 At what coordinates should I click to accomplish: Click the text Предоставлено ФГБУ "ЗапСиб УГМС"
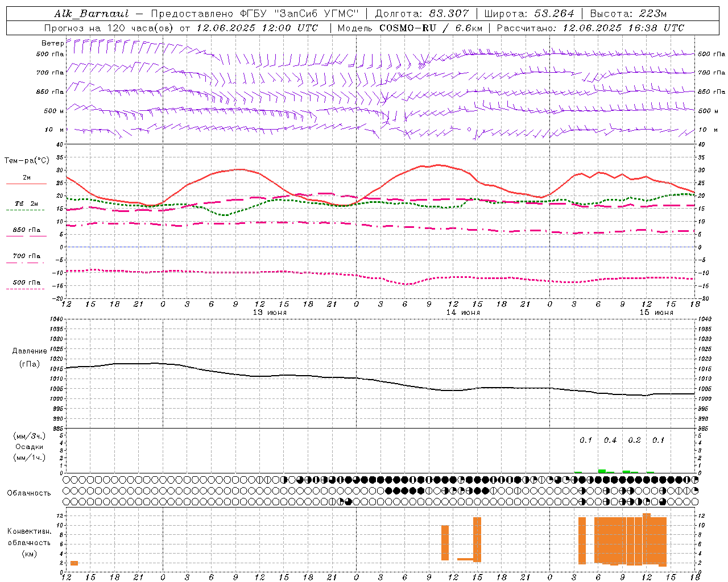click(x=256, y=14)
